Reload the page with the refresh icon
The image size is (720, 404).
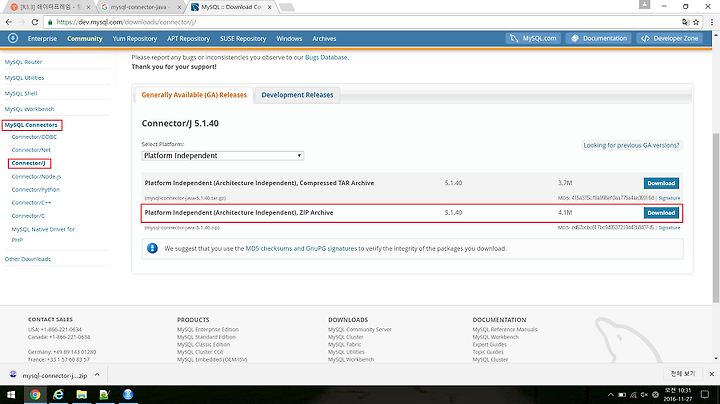pos(35,22)
